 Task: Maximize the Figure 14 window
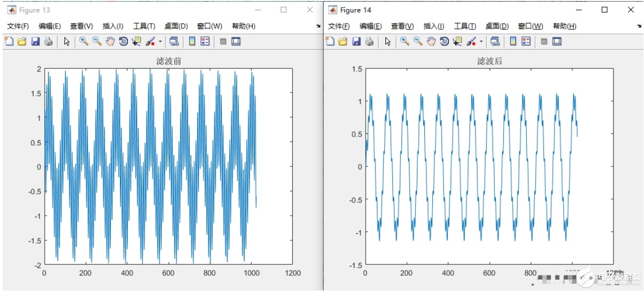[x=605, y=10]
